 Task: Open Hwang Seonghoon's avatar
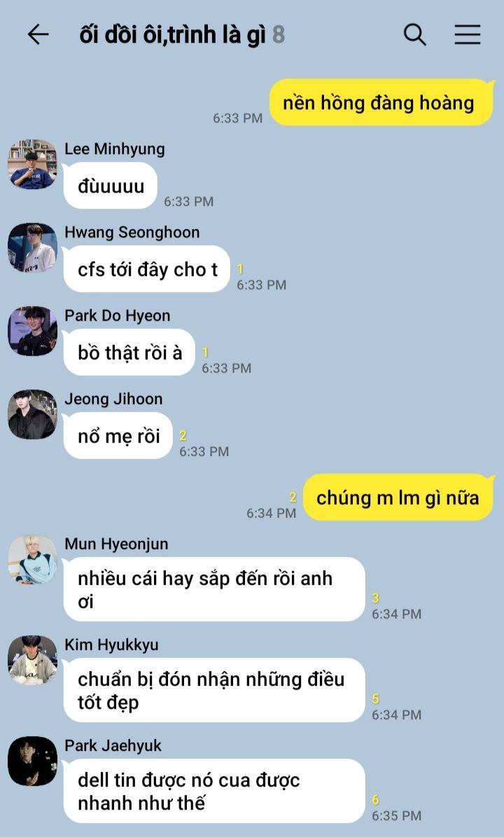pos(32,247)
